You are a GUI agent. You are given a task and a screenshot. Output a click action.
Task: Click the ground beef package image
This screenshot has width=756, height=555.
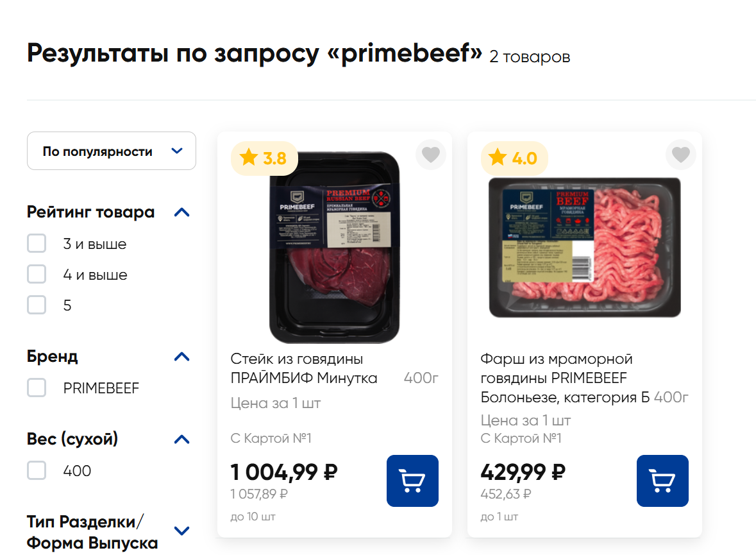point(584,247)
